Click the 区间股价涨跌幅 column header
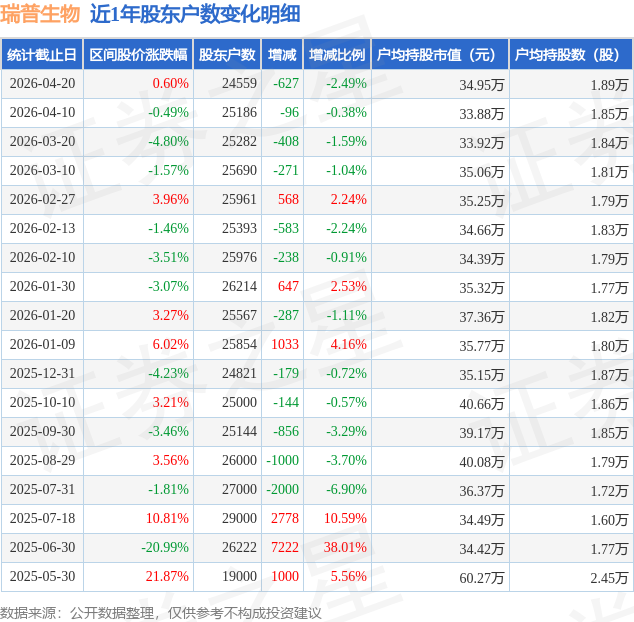This screenshot has height=622, width=634. tap(137, 55)
